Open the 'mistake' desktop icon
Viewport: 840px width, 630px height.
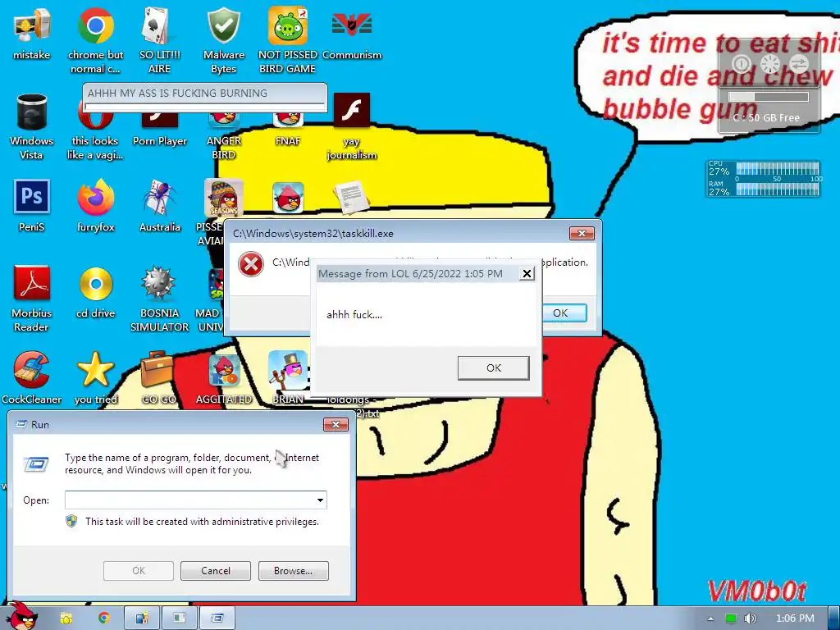31,34
